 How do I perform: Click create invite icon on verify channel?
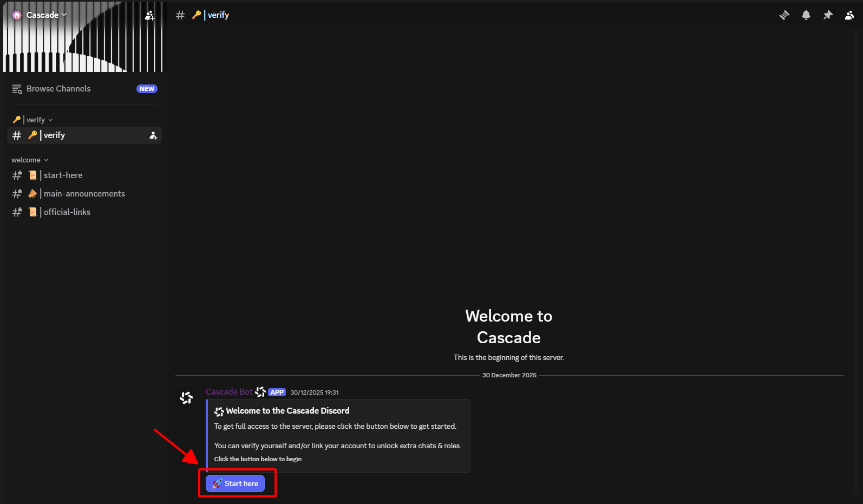153,136
